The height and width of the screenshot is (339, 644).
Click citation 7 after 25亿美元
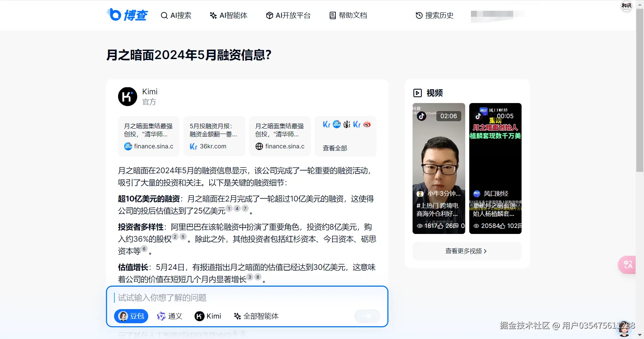coord(245,208)
